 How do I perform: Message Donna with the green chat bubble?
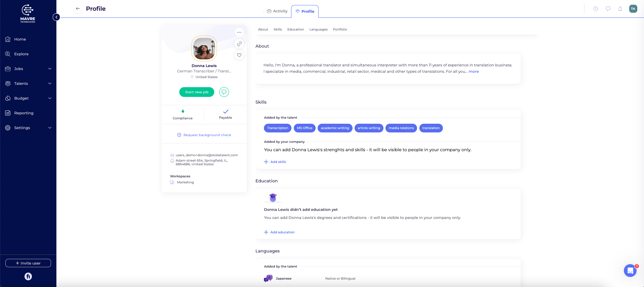pyautogui.click(x=224, y=92)
